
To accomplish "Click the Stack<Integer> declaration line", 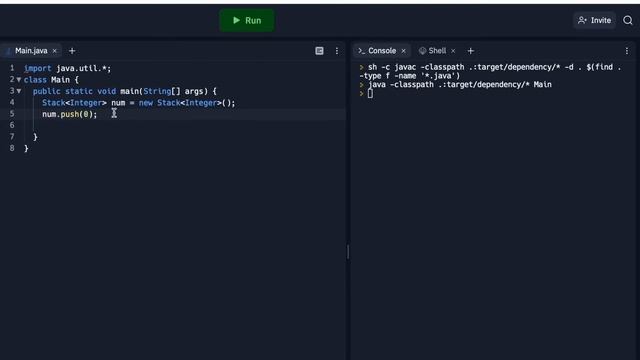I will click(139, 103).
